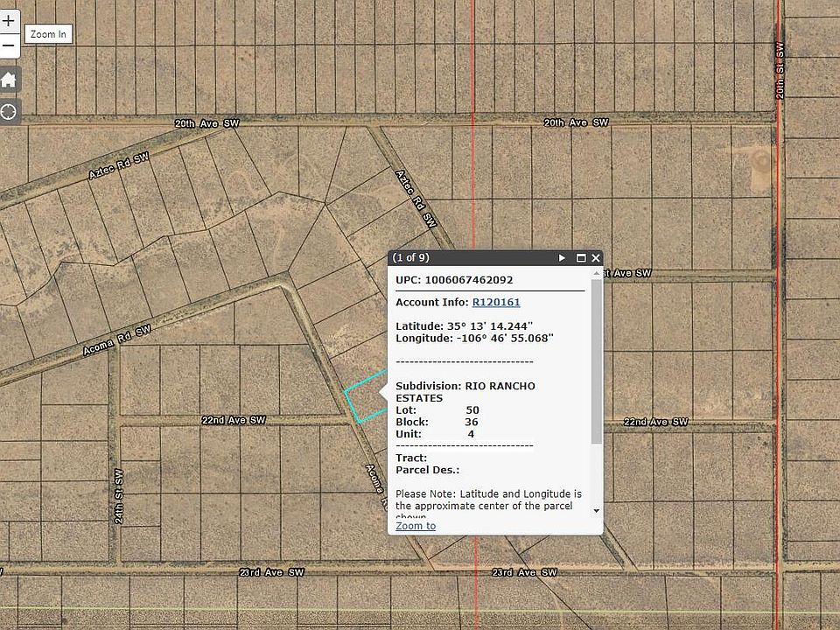840x630 pixels.
Task: Click the popup's vertical scrollbar thumb
Action: click(x=597, y=359)
